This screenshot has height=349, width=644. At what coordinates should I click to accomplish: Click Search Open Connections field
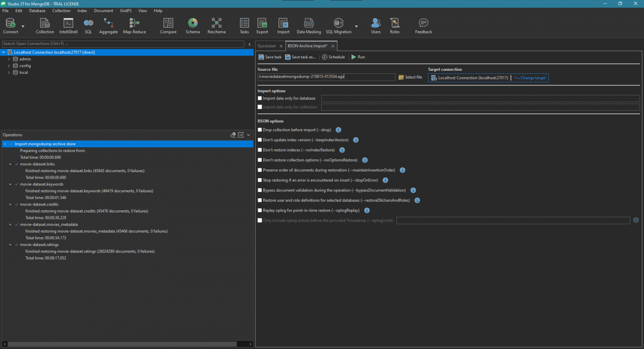click(x=123, y=44)
